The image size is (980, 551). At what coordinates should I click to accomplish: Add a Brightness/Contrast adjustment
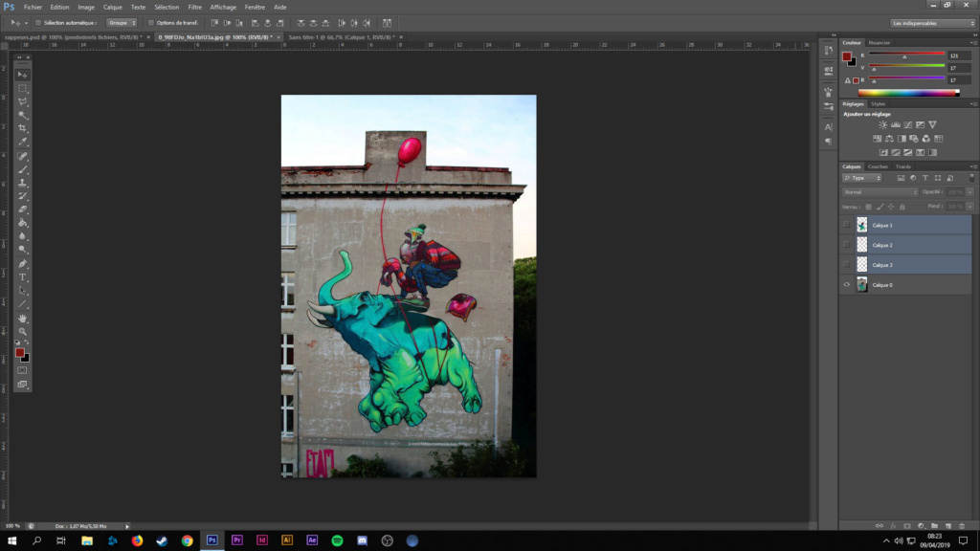click(x=883, y=125)
